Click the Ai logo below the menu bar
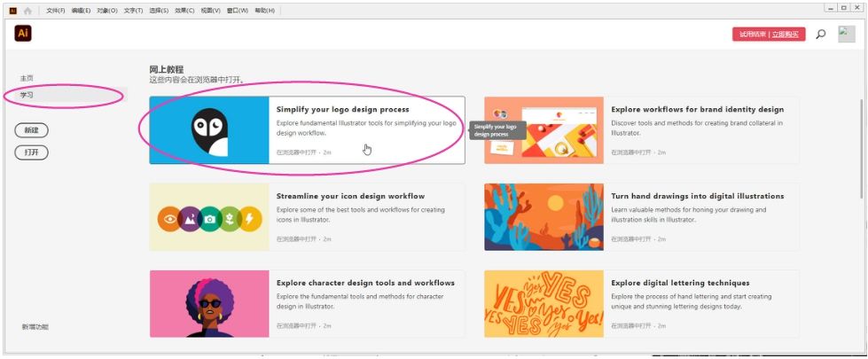 [x=23, y=33]
